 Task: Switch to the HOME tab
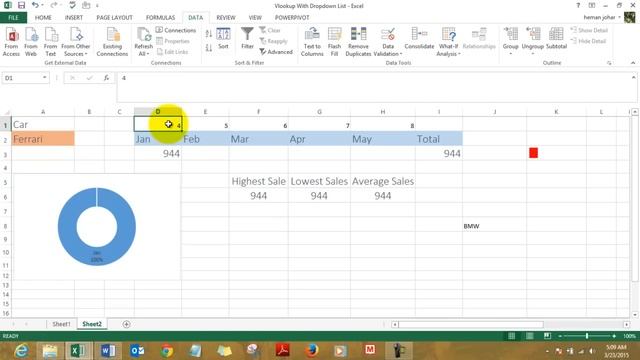[x=43, y=18]
